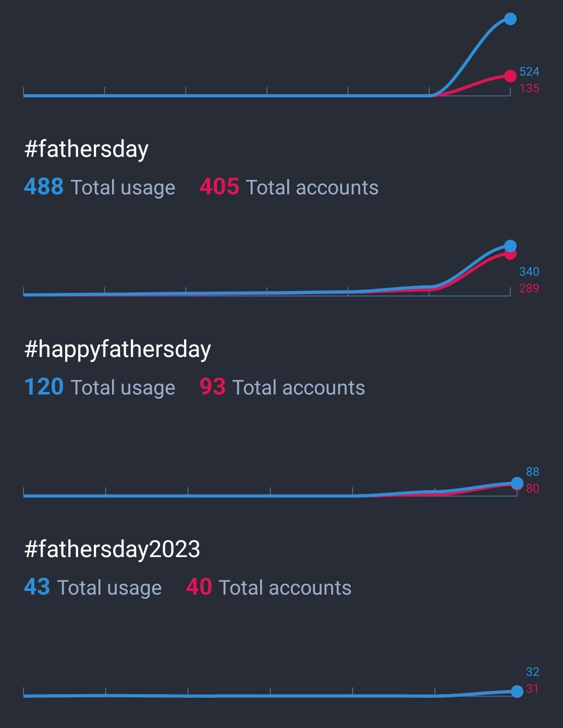Viewport: 563px width, 728px height.
Task: Select the 120 Total usage stat
Action: [x=100, y=387]
